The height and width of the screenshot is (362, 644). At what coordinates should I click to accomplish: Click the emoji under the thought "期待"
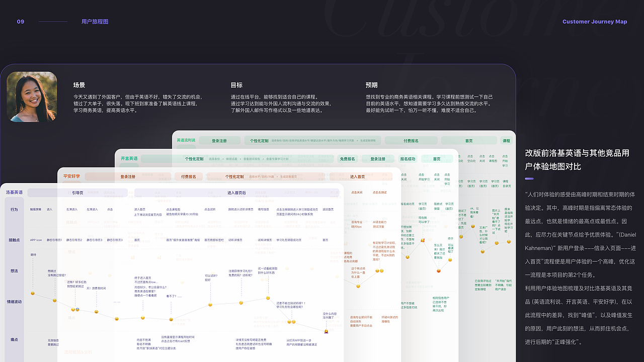click(33, 293)
